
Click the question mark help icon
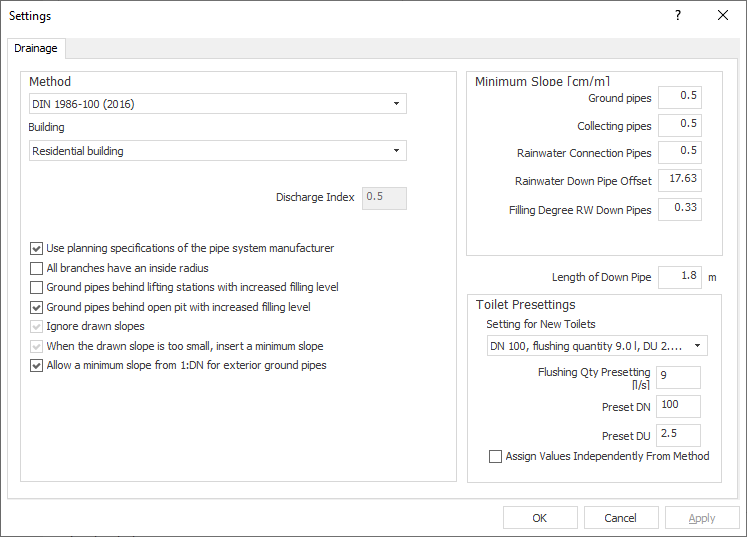pyautogui.click(x=678, y=15)
